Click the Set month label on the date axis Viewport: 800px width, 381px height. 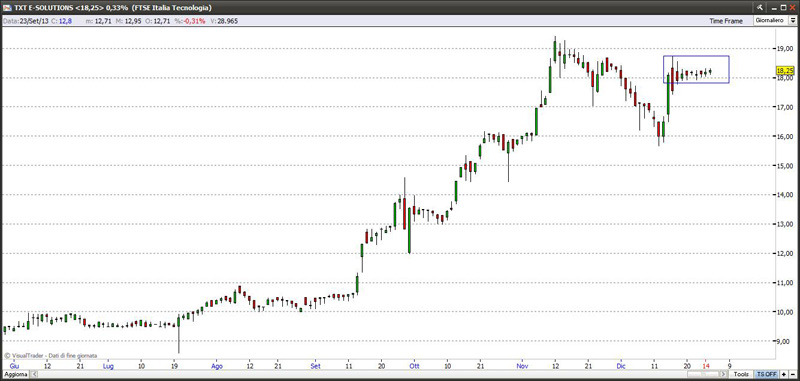[316, 366]
